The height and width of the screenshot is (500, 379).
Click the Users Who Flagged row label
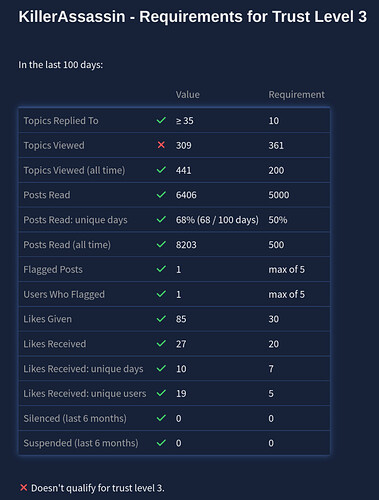[x=64, y=294]
